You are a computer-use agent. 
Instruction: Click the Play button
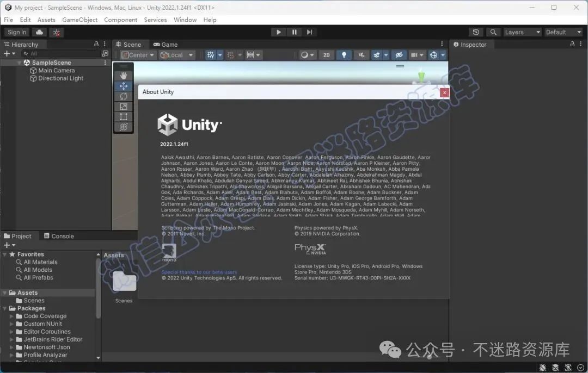pyautogui.click(x=278, y=32)
